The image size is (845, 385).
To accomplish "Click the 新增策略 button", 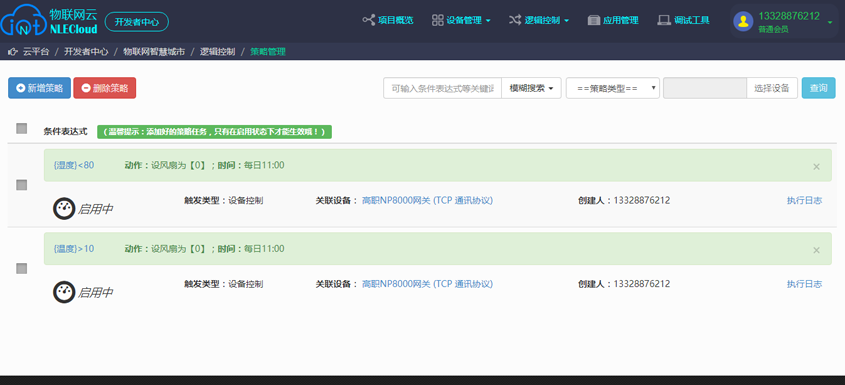I will (x=39, y=88).
